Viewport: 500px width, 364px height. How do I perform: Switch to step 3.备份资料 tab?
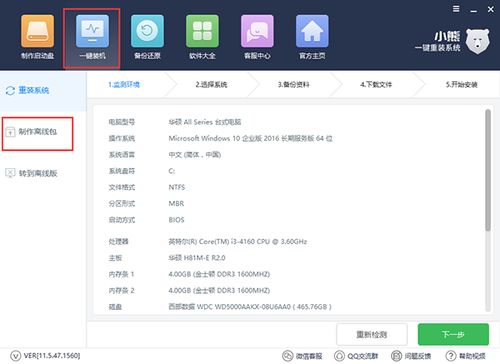click(x=294, y=85)
